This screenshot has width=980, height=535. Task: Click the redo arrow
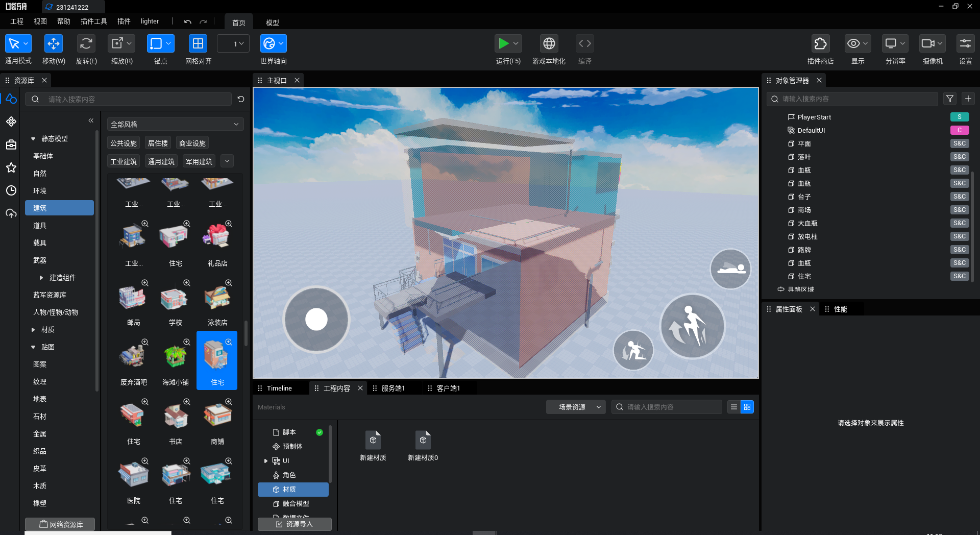tap(203, 22)
